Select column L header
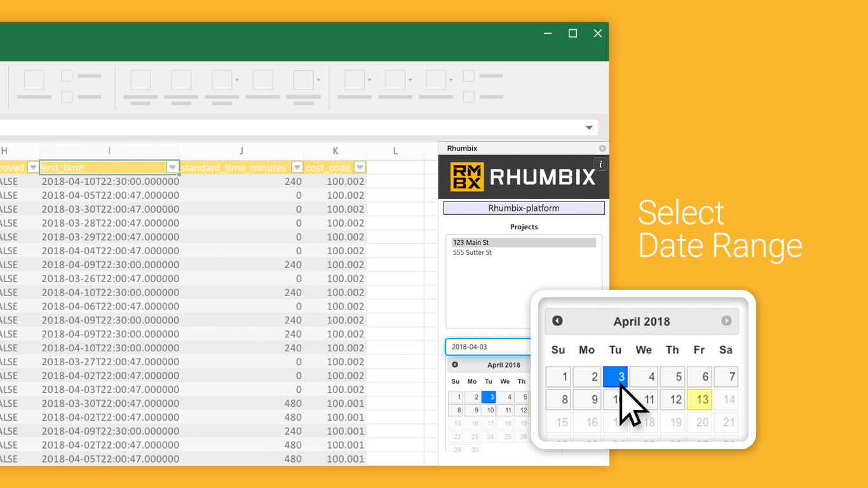Image resolution: width=868 pixels, height=488 pixels. coord(395,151)
